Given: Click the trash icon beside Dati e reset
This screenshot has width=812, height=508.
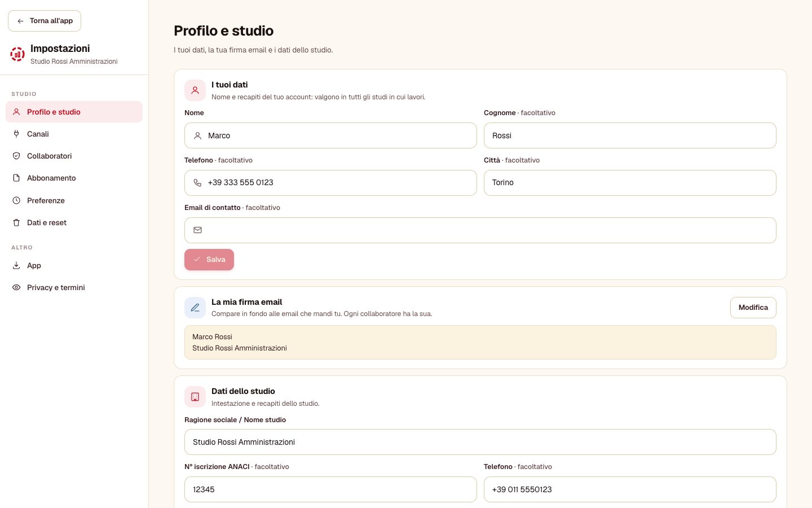Looking at the screenshot, I should [16, 222].
